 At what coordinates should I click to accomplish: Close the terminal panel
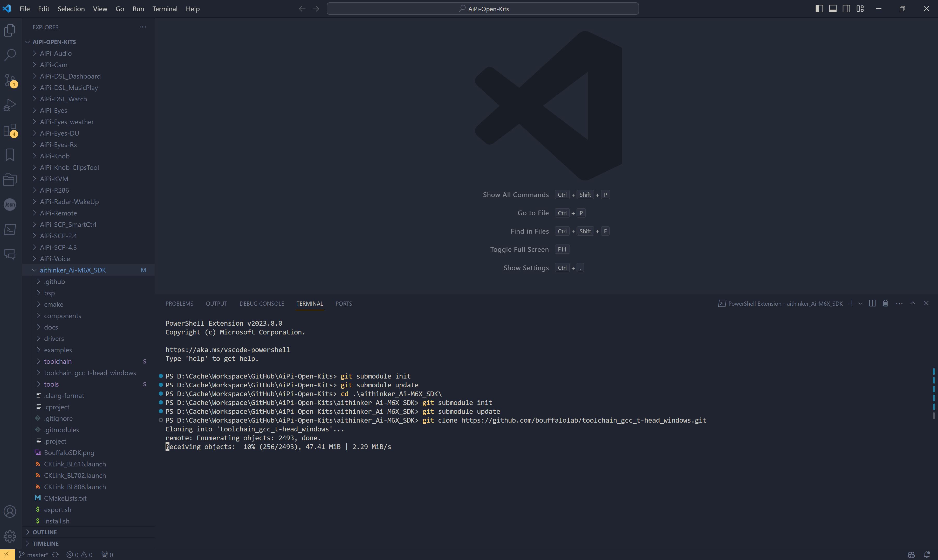point(926,303)
